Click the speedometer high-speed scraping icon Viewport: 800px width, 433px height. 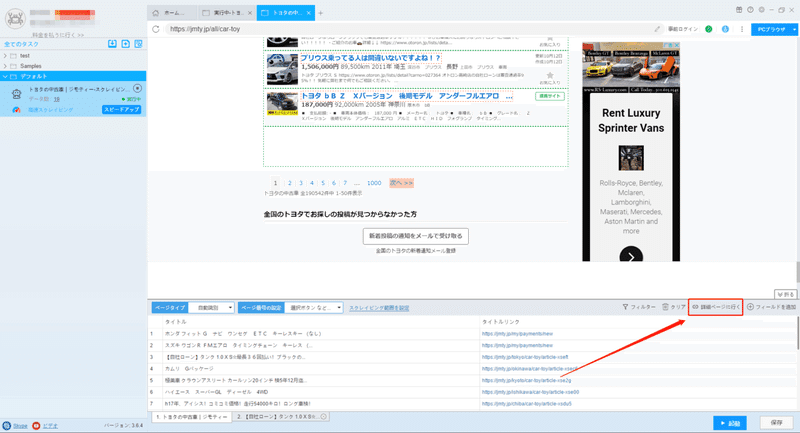click(x=16, y=110)
